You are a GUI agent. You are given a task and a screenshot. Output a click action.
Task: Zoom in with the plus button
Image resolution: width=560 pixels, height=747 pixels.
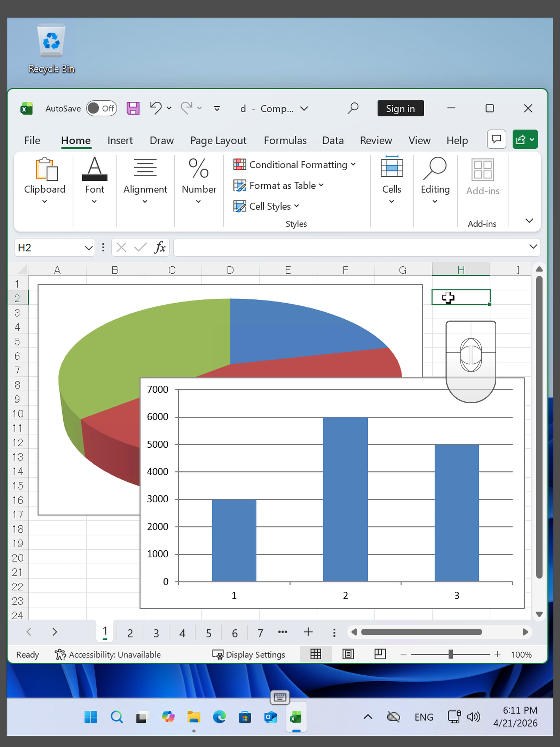click(x=497, y=655)
